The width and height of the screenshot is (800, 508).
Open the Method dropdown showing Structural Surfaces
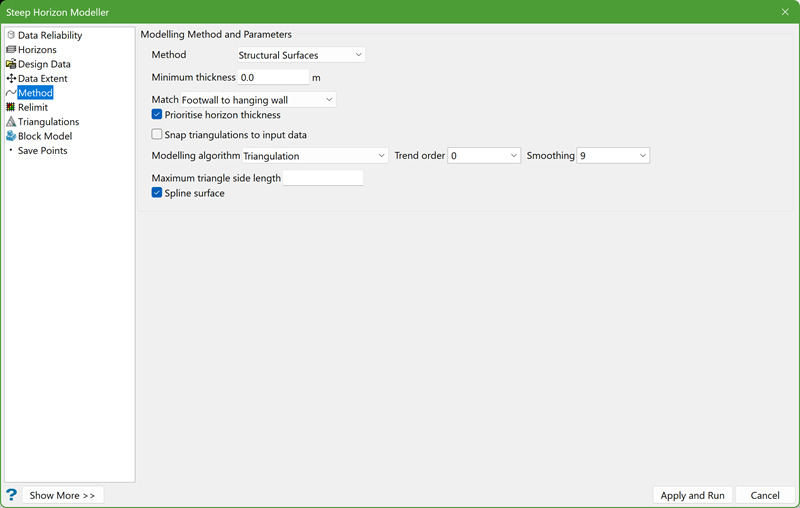pos(301,55)
